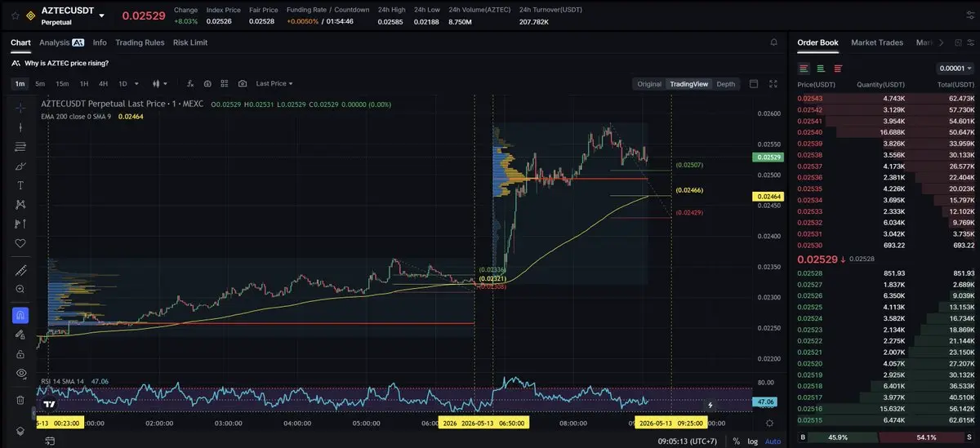Toggle Auto scale button
This screenshot has width=980, height=448.
(772, 441)
